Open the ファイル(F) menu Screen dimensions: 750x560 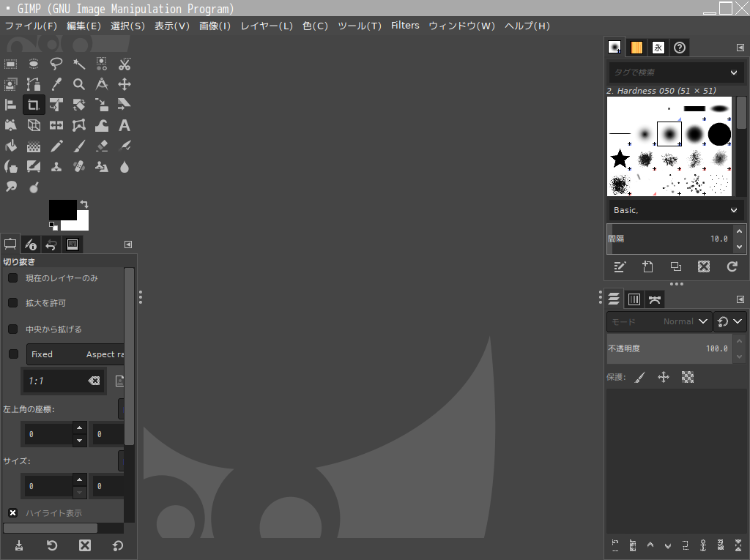click(x=31, y=26)
